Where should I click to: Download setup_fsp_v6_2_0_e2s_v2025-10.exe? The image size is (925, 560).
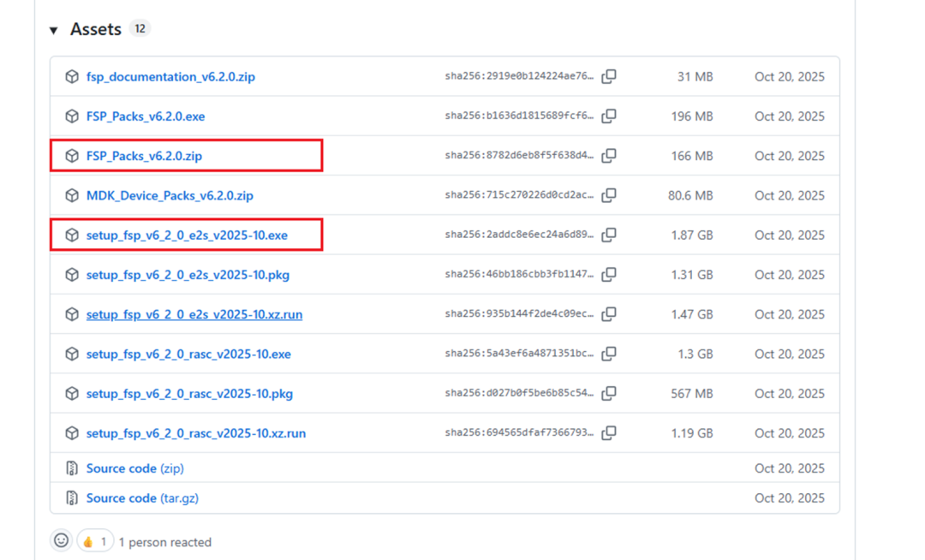click(x=187, y=235)
